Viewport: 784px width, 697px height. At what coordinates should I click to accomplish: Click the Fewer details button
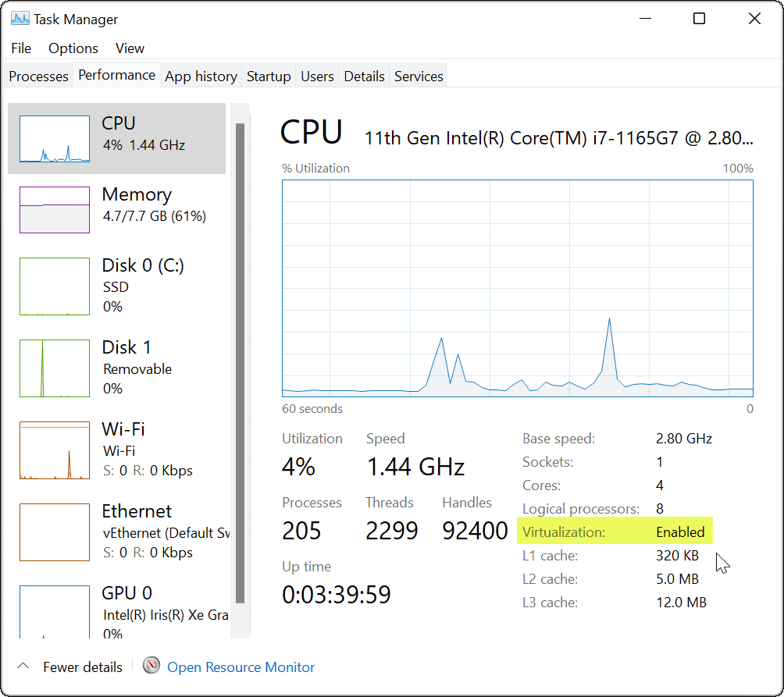point(81,667)
